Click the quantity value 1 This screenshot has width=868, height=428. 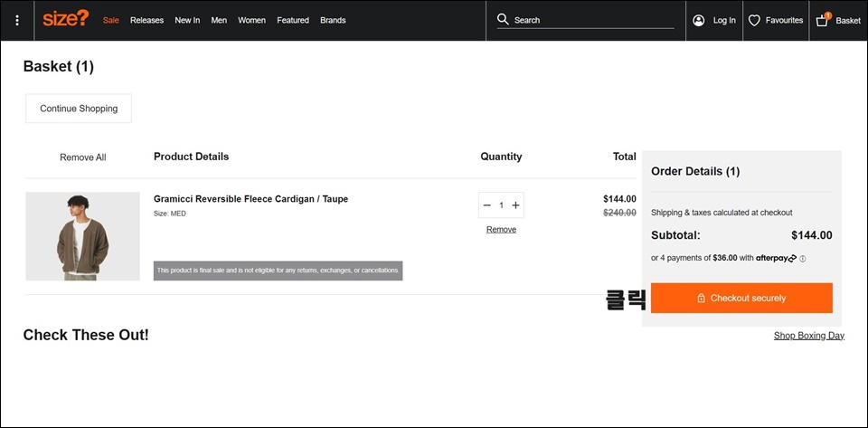point(502,205)
